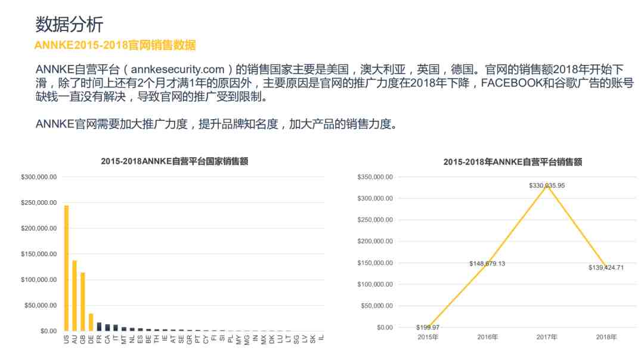Click the yellow AU bar in bar chart
The height and width of the screenshot is (361, 644).
pyautogui.click(x=75, y=296)
